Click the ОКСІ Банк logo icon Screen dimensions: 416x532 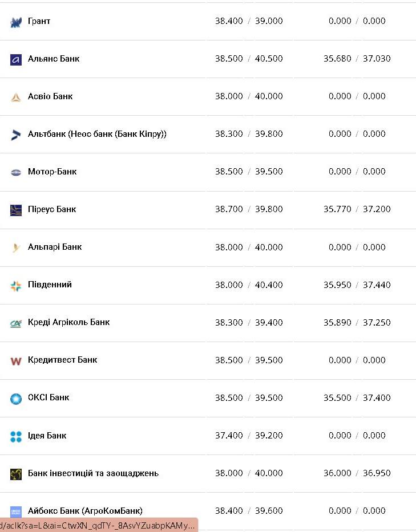point(15,399)
